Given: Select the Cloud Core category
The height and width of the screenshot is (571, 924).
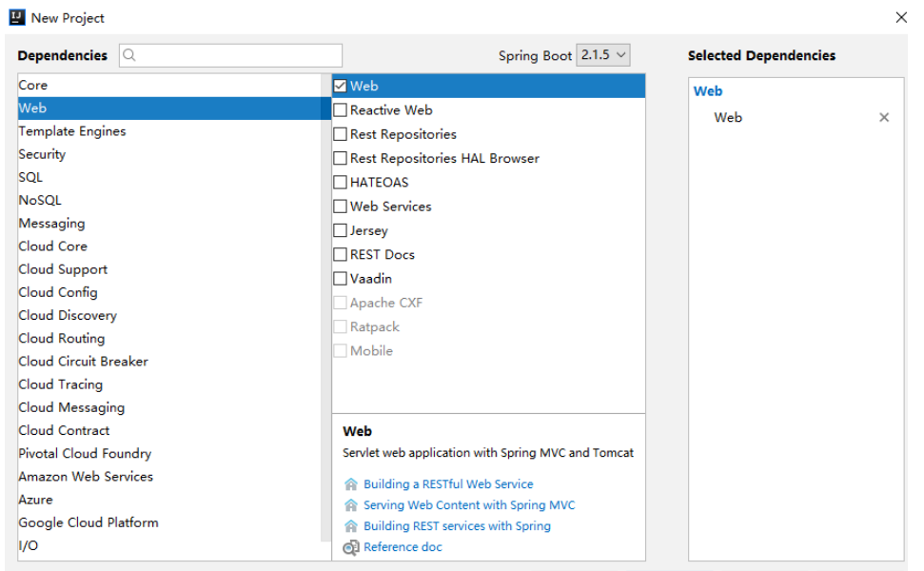Looking at the screenshot, I should tap(169, 246).
